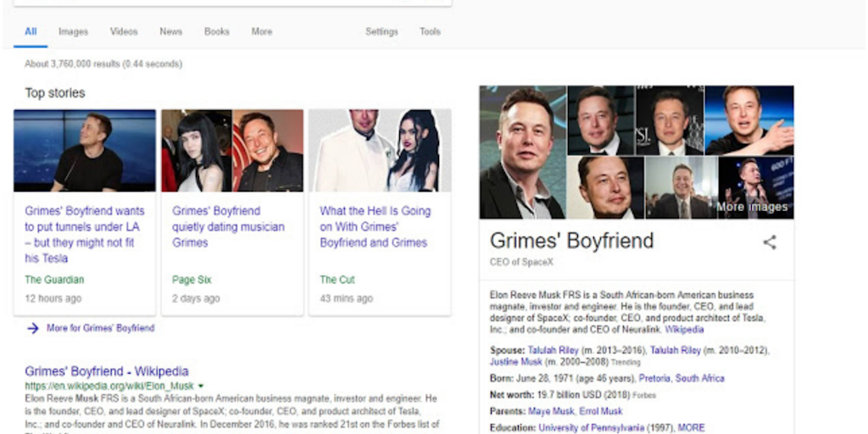Image resolution: width=868 pixels, height=434 pixels.
Task: Switch to the News tab
Action: (170, 31)
